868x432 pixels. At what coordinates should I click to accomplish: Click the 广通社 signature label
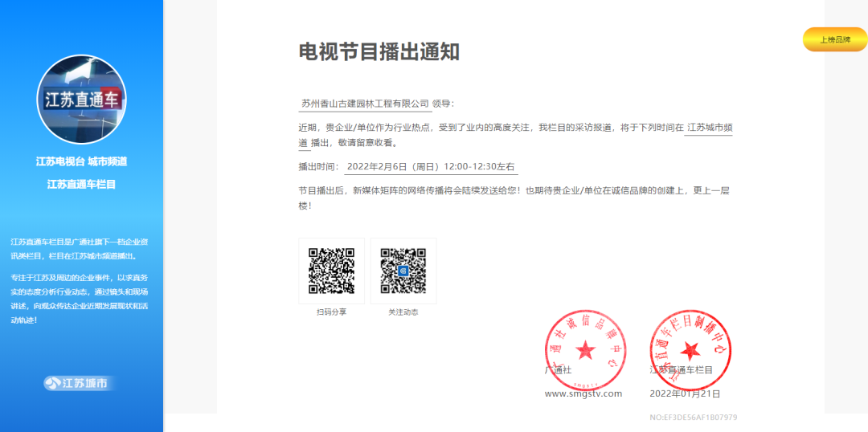pos(558,370)
